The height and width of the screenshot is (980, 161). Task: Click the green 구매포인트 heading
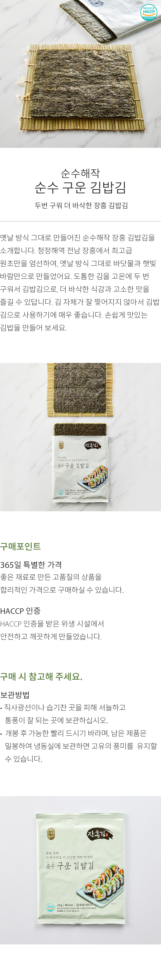(21, 546)
